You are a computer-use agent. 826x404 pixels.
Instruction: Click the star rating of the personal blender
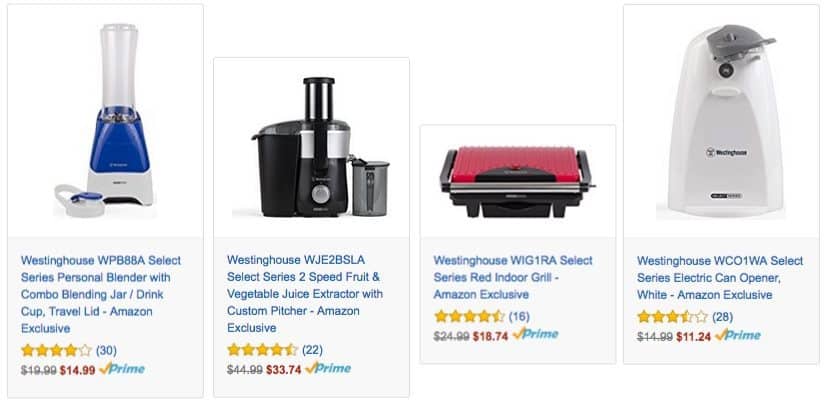coord(56,350)
